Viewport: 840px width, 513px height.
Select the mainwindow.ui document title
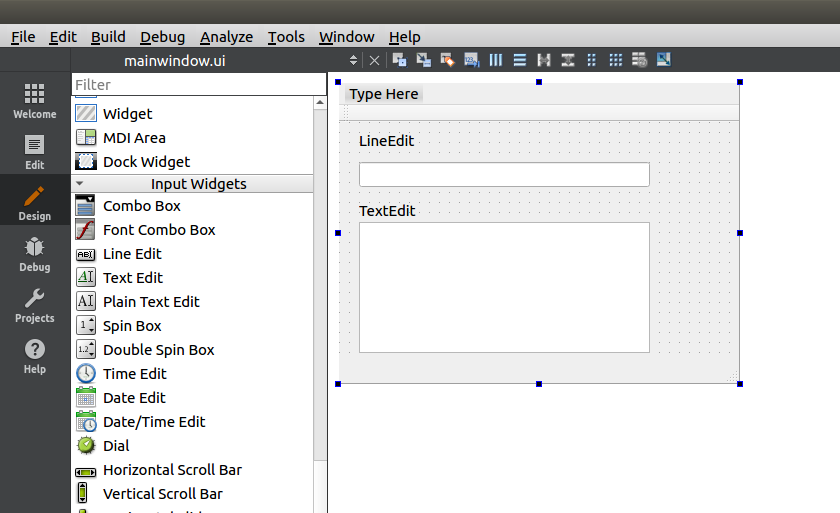click(175, 61)
